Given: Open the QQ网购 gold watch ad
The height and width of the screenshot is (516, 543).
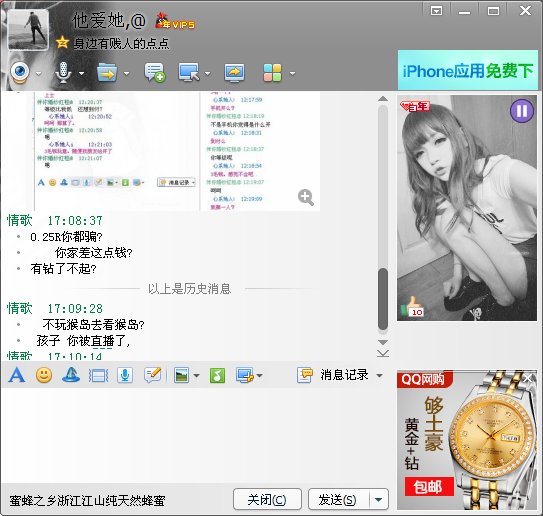Looking at the screenshot, I should point(467,440).
